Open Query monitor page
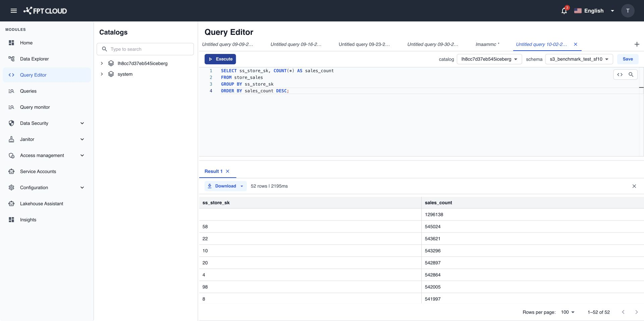The image size is (644, 321). (x=47, y=107)
